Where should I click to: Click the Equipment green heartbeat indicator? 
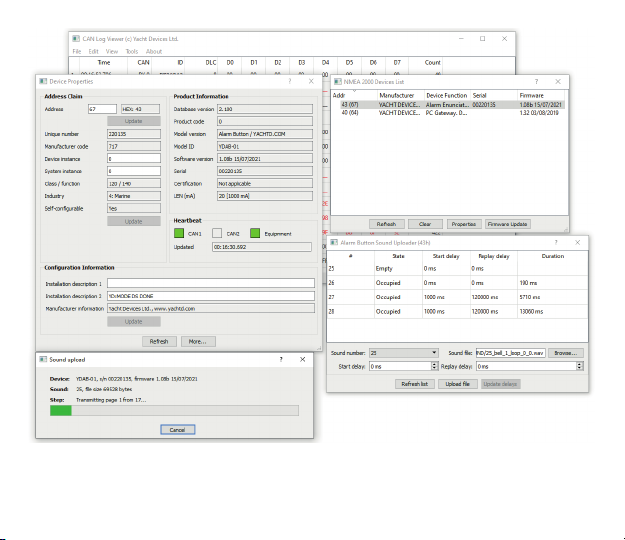tap(255, 233)
